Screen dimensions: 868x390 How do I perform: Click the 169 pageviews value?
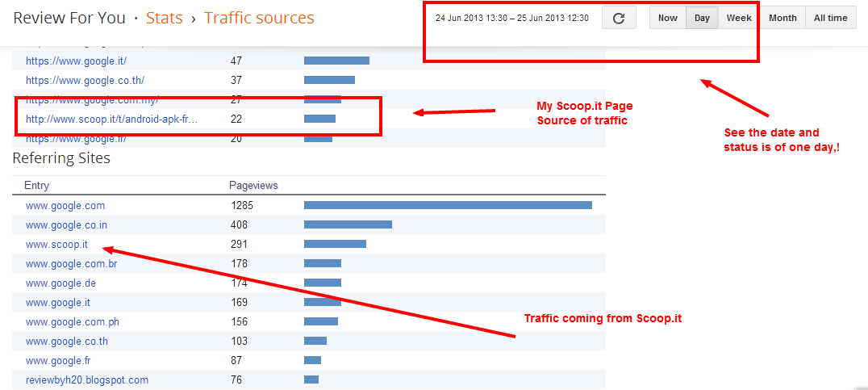pos(239,303)
